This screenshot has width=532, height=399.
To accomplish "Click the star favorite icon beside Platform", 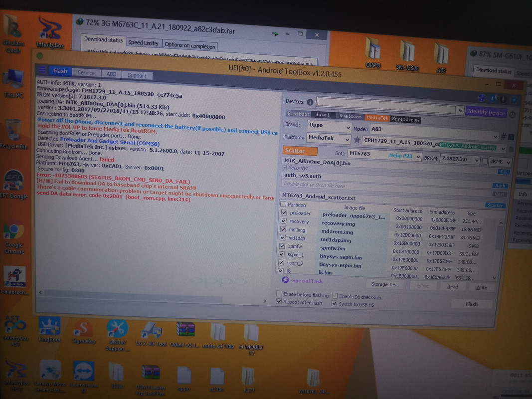I will pos(357,140).
